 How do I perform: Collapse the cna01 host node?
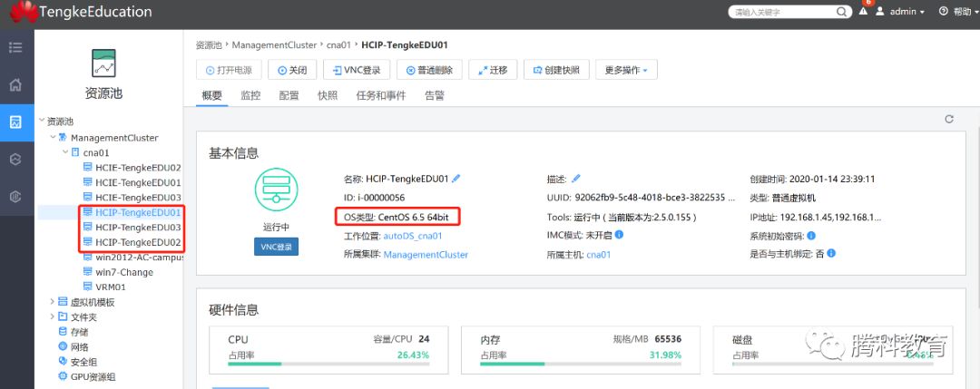[65, 151]
